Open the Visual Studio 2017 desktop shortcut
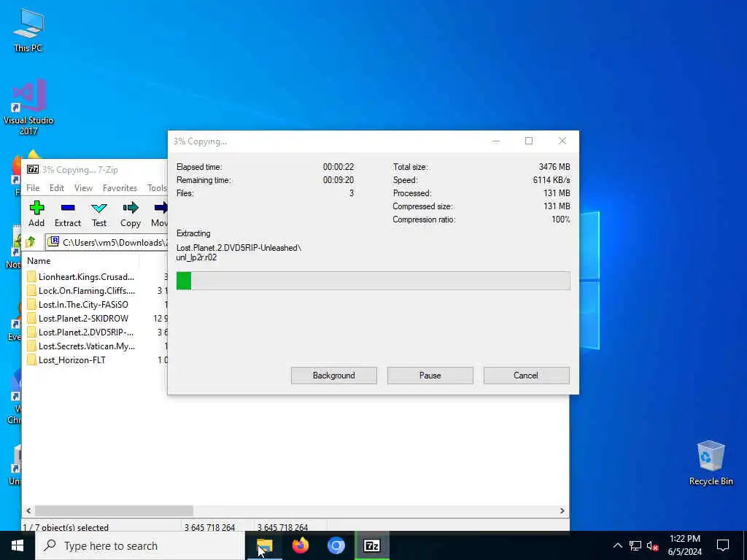The width and height of the screenshot is (747, 560). [28, 107]
